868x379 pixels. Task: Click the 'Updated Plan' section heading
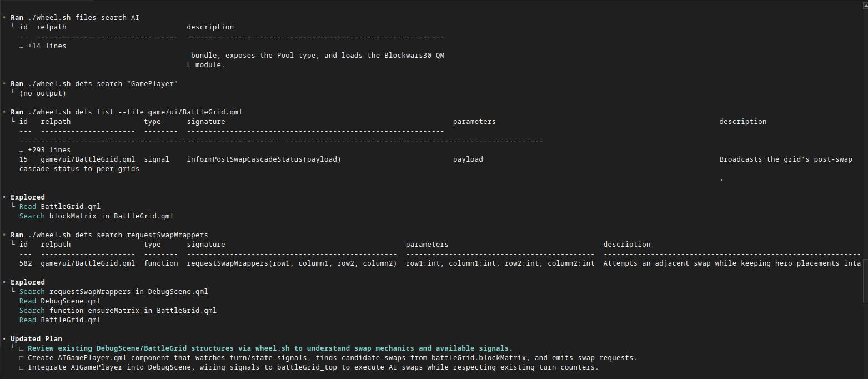tap(36, 339)
